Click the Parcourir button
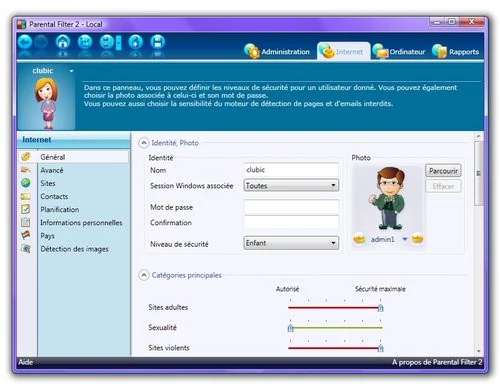The width and height of the screenshot is (500, 389). pos(443,171)
